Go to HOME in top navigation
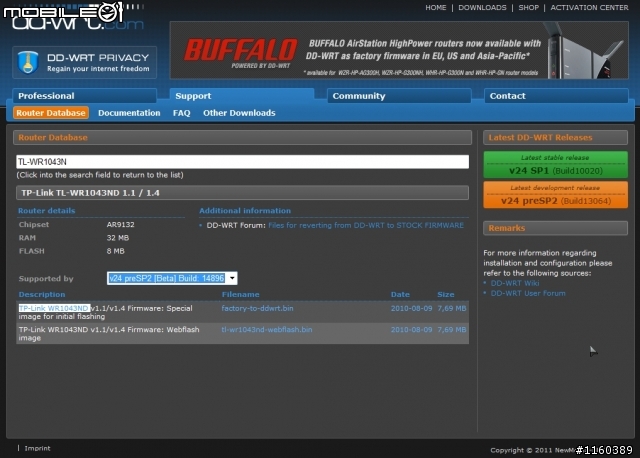Viewport: 640px width, 458px height. pyautogui.click(x=436, y=7)
